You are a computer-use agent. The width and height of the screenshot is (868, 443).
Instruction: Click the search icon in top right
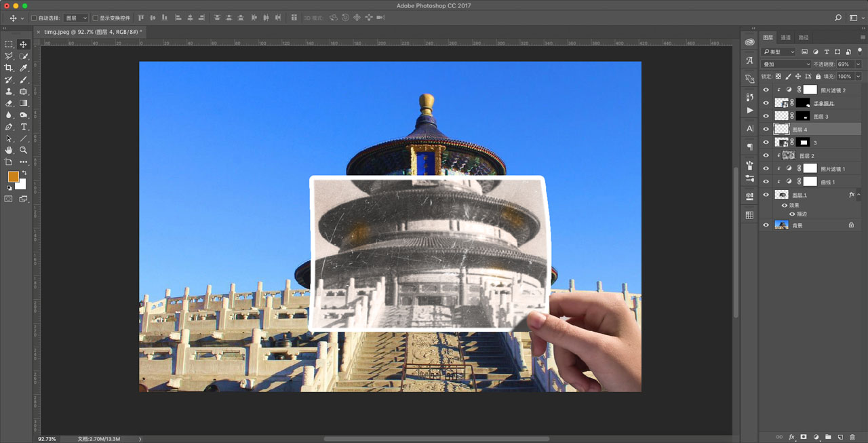click(837, 18)
